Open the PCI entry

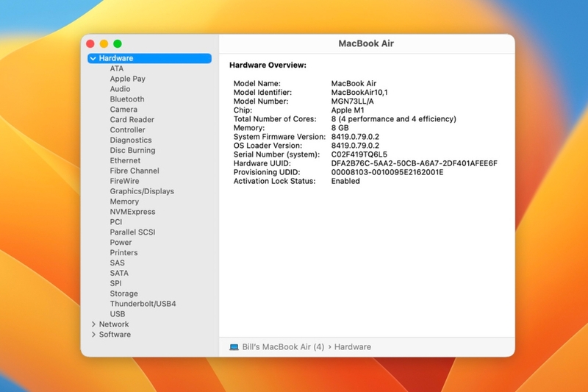[116, 222]
